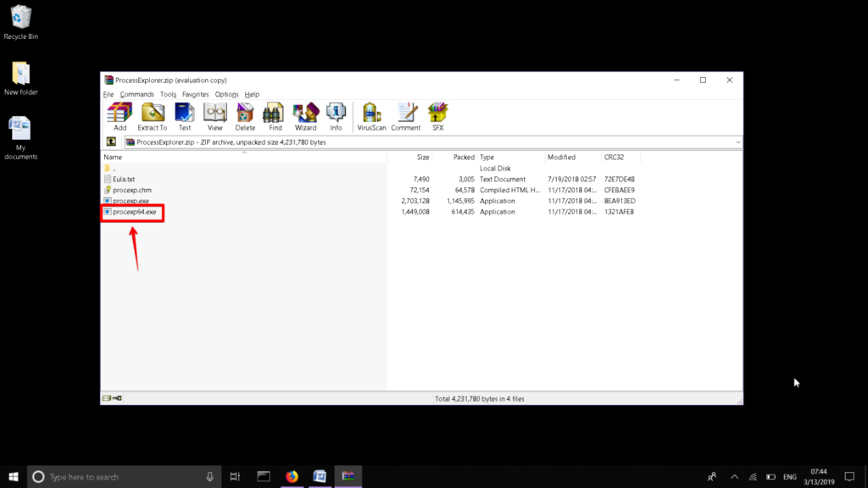Select the My documents desktop icon
Screen dimensions: 868x488
[x=20, y=138]
